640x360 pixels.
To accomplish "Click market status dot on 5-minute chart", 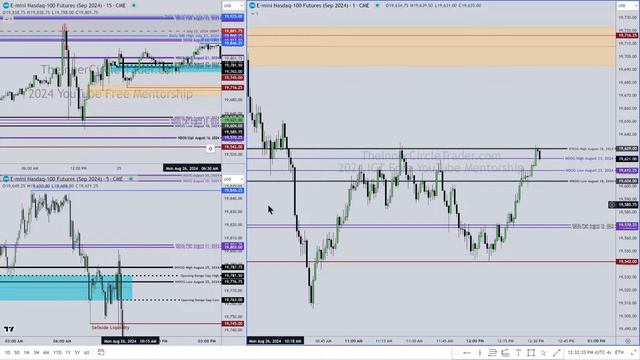I will point(131,179).
